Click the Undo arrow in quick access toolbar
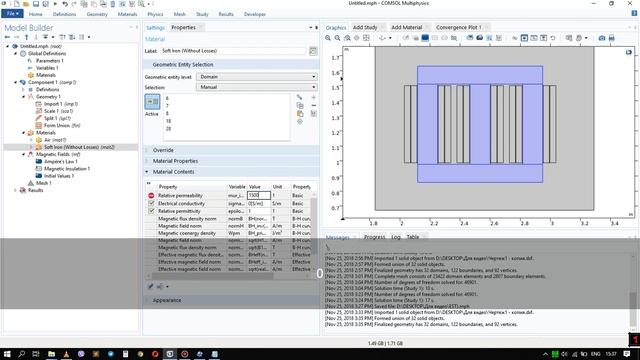 (65, 4)
